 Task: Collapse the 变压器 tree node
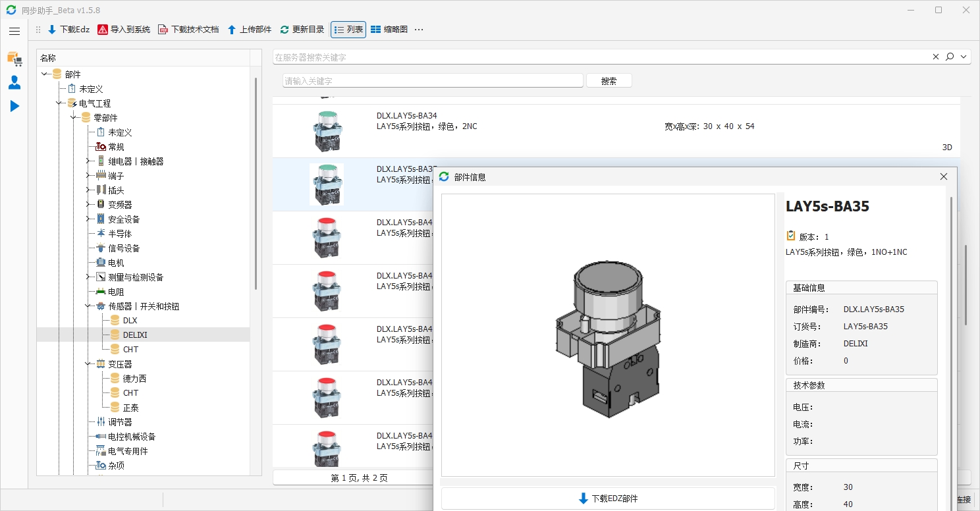(88, 364)
